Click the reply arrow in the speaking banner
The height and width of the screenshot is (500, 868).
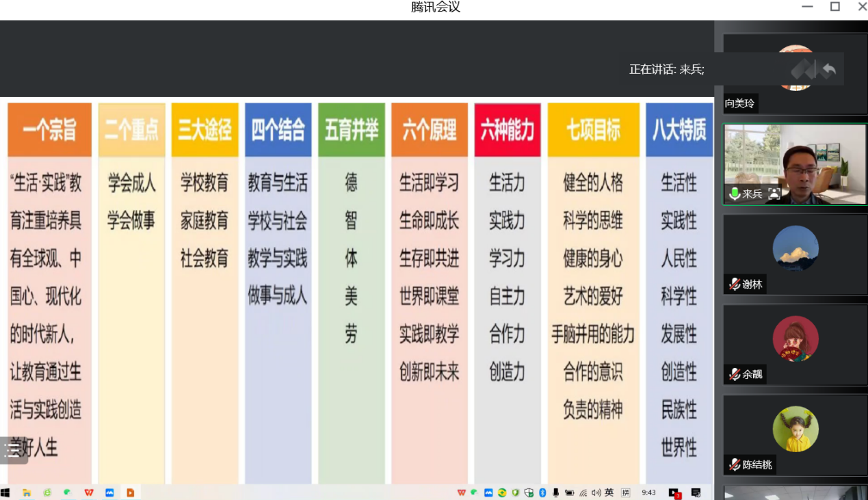coord(829,69)
